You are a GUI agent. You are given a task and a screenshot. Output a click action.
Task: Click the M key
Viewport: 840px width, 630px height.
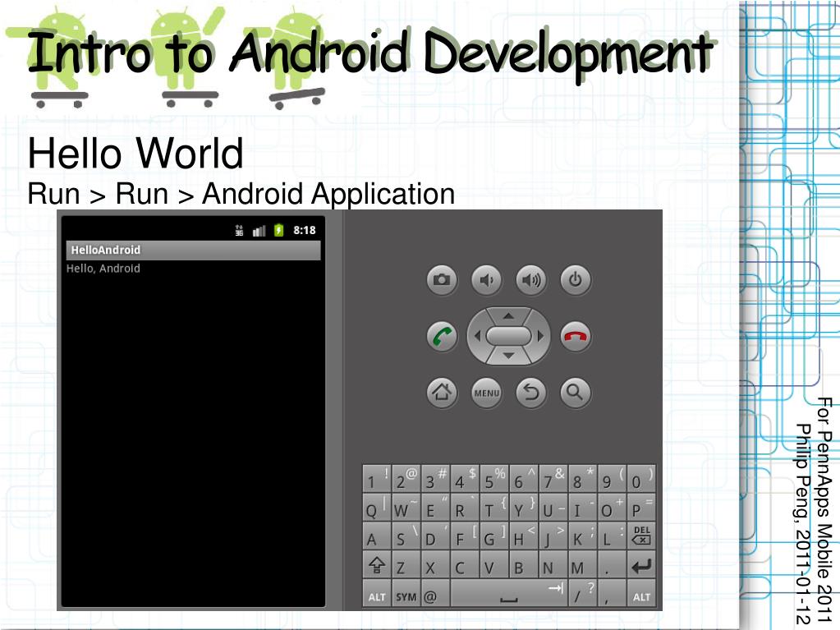pos(582,565)
